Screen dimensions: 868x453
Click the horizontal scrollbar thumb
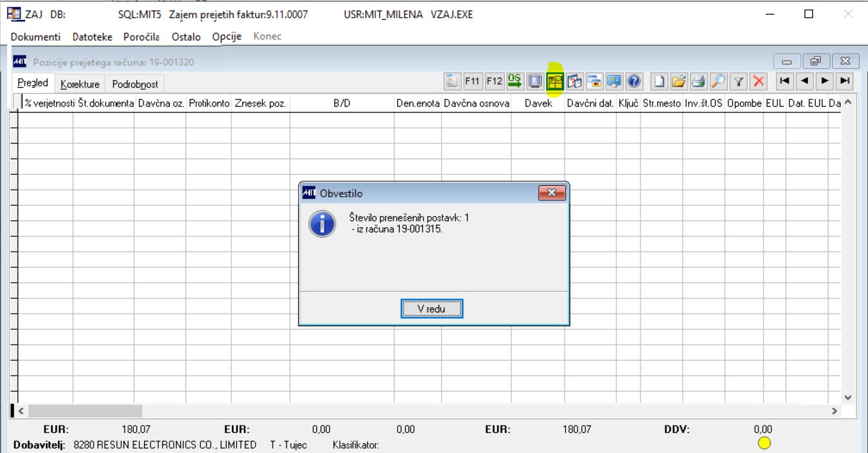85,410
